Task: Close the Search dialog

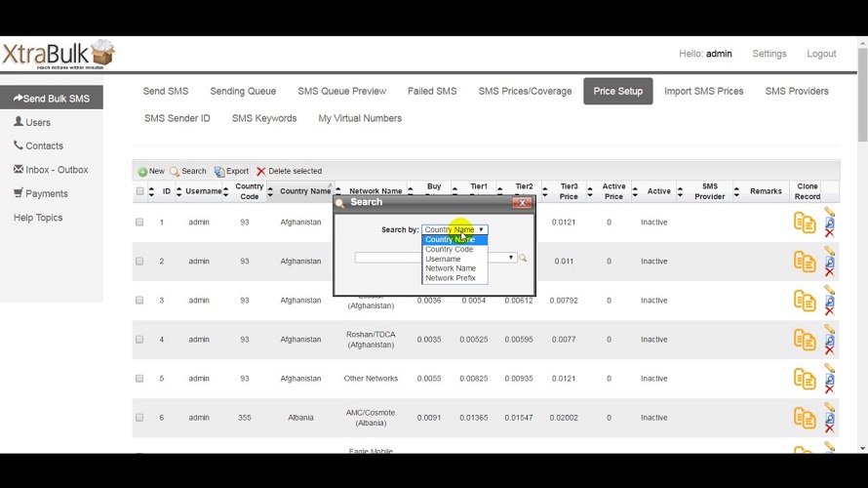Action: pyautogui.click(x=522, y=203)
